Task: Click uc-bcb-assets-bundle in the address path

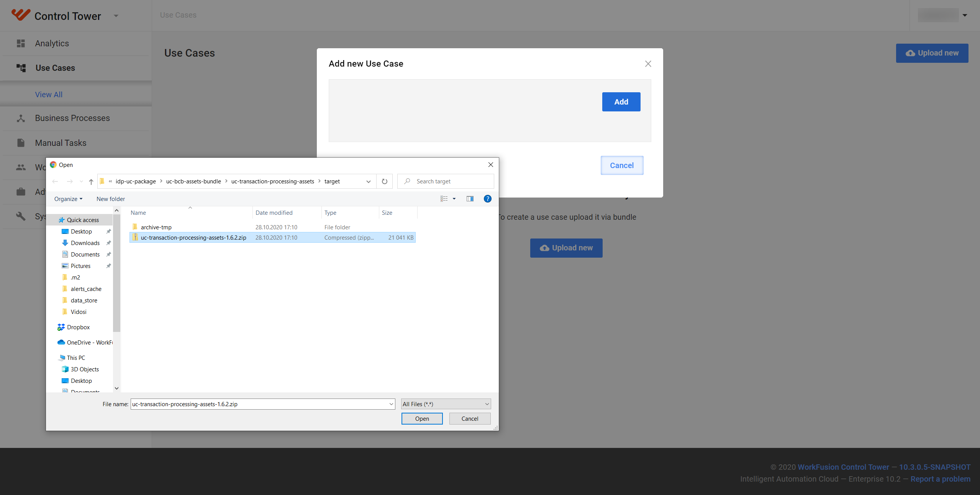Action: click(x=193, y=181)
